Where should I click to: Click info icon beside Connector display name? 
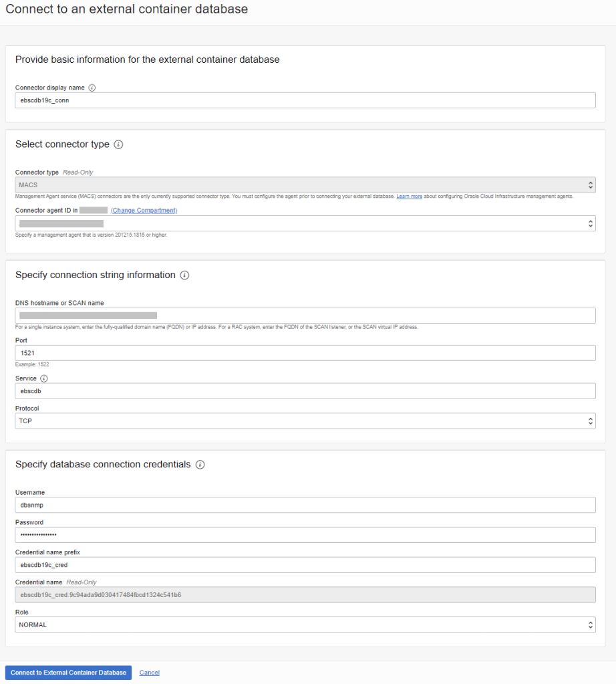[x=92, y=88]
